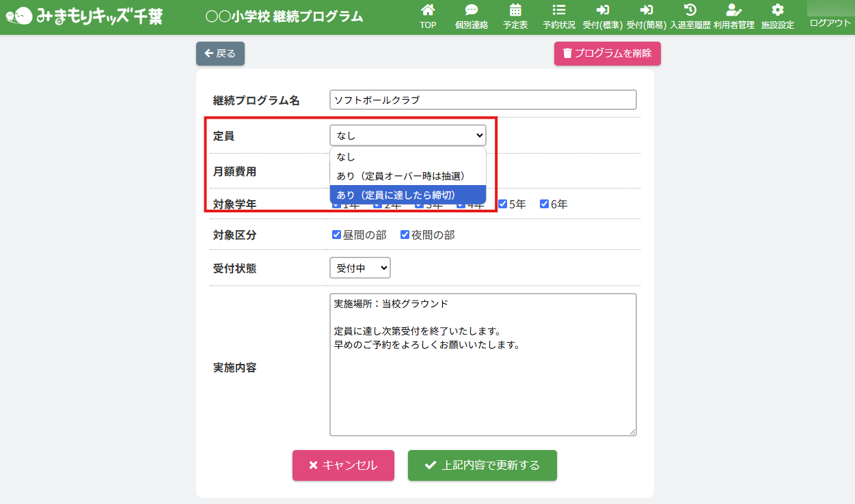The width and height of the screenshot is (855, 504).
Task: Uncheck the 5年 grade checkbox
Action: [x=502, y=204]
